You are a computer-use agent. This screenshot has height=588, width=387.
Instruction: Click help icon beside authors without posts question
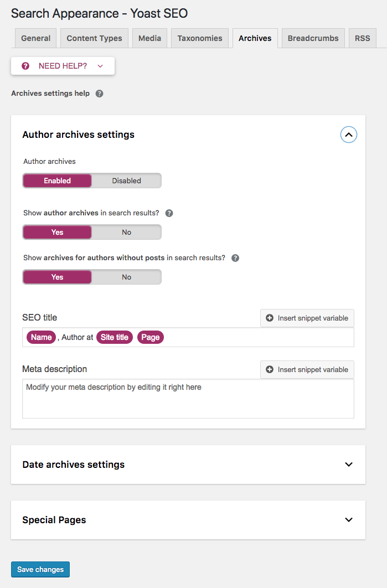(x=235, y=258)
